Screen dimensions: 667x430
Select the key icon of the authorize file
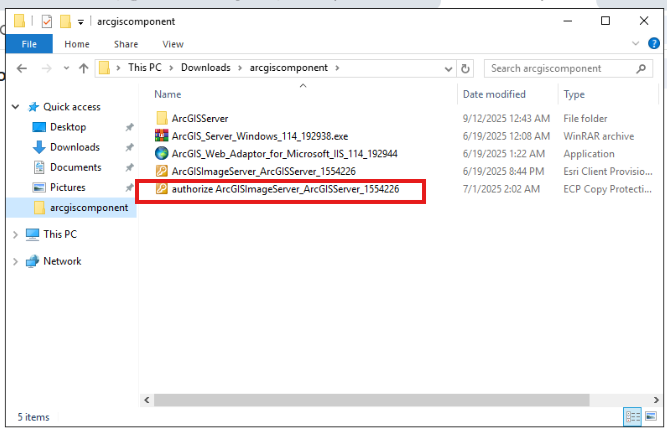(162, 188)
